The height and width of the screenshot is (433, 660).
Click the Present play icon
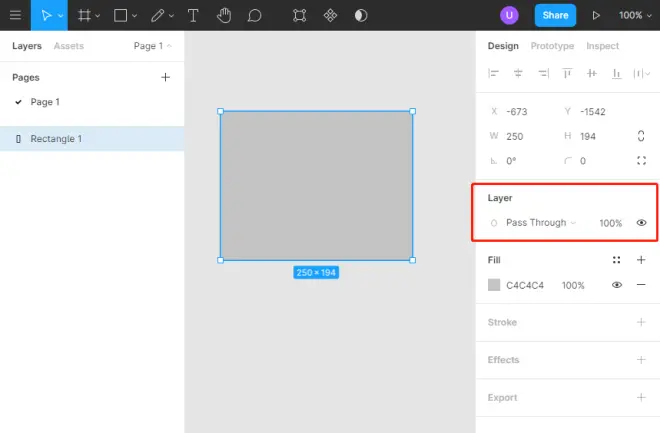click(596, 16)
